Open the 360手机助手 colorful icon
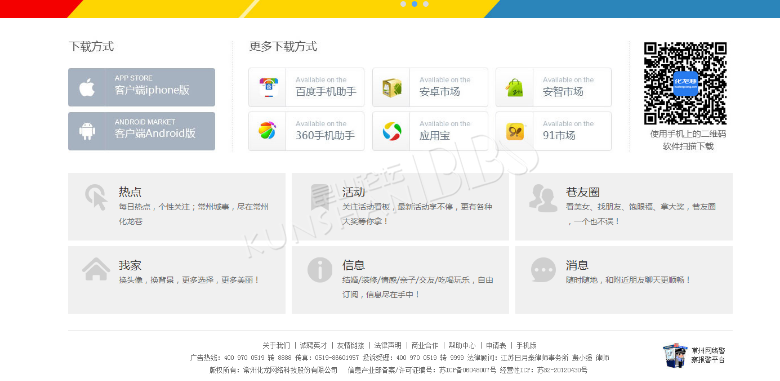Image resolution: width=780 pixels, height=381 pixels. [x=268, y=131]
